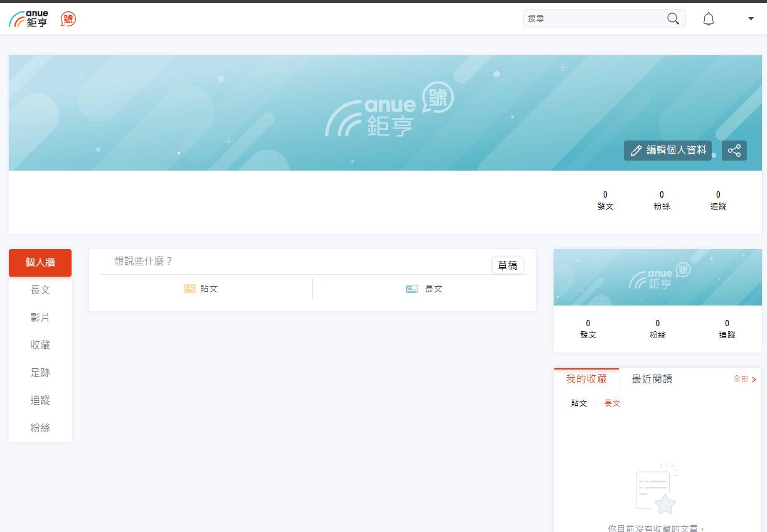This screenshot has width=767, height=532.
Task: Click 粉絲 count on right profile card
Action: pos(657,329)
